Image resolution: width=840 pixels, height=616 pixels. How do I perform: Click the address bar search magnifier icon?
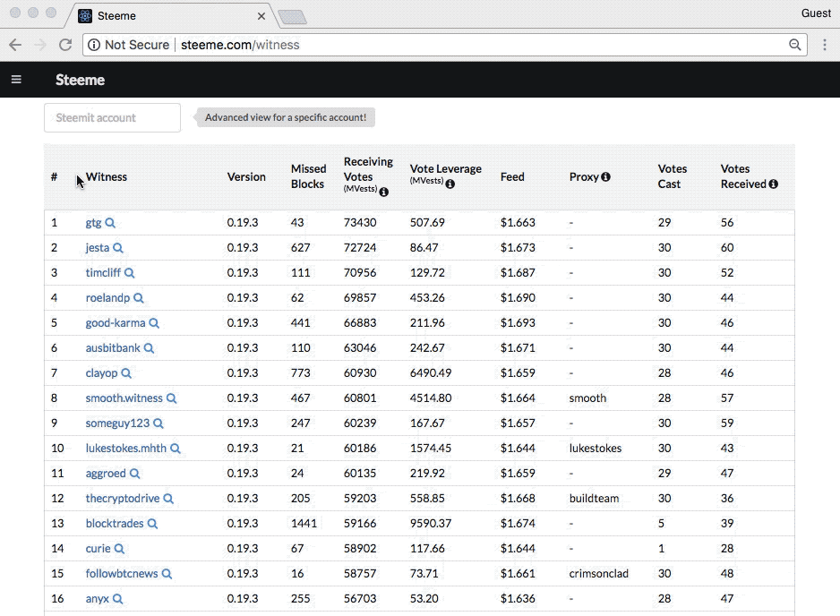pos(794,45)
